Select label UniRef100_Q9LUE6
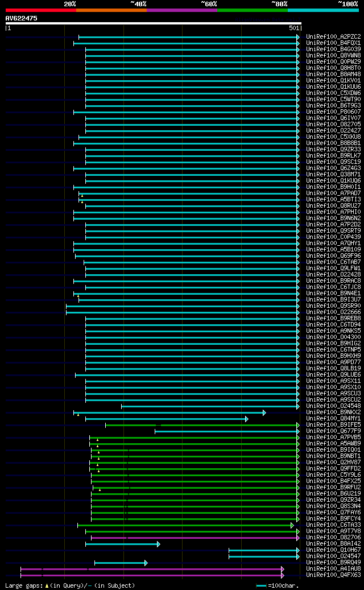This screenshot has height=590, width=364. [333, 375]
